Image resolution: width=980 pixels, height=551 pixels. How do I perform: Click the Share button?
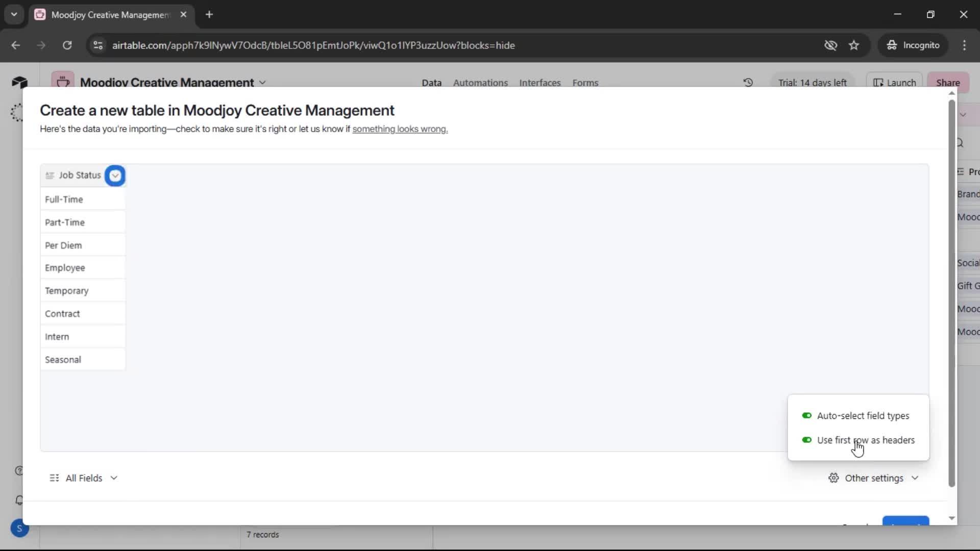tap(948, 82)
